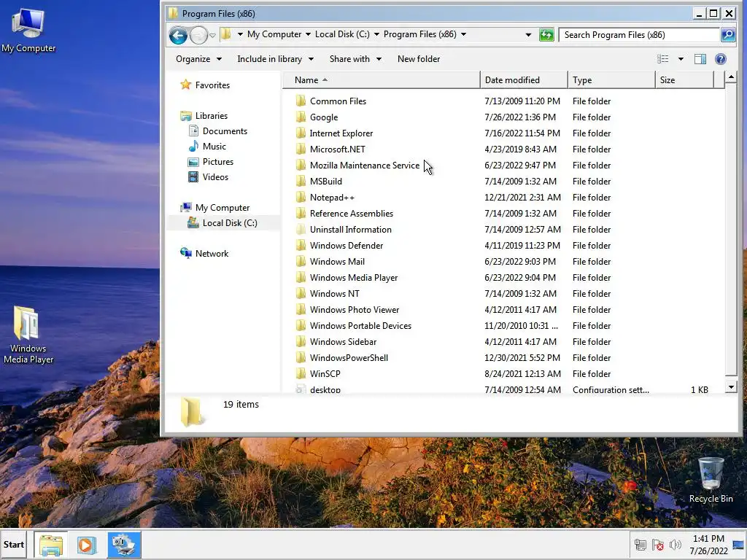Select the Windows Photo Viewer folder name

(x=355, y=309)
